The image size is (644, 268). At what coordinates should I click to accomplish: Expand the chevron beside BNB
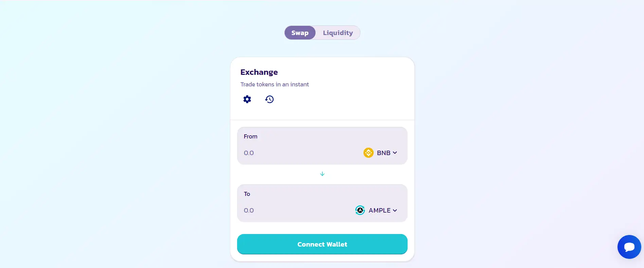[395, 153]
